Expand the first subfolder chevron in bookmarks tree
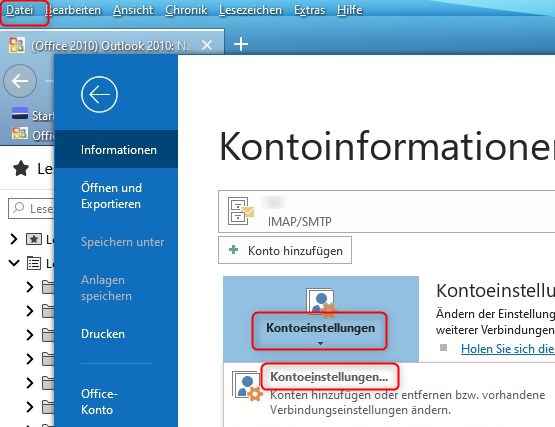 coord(30,287)
